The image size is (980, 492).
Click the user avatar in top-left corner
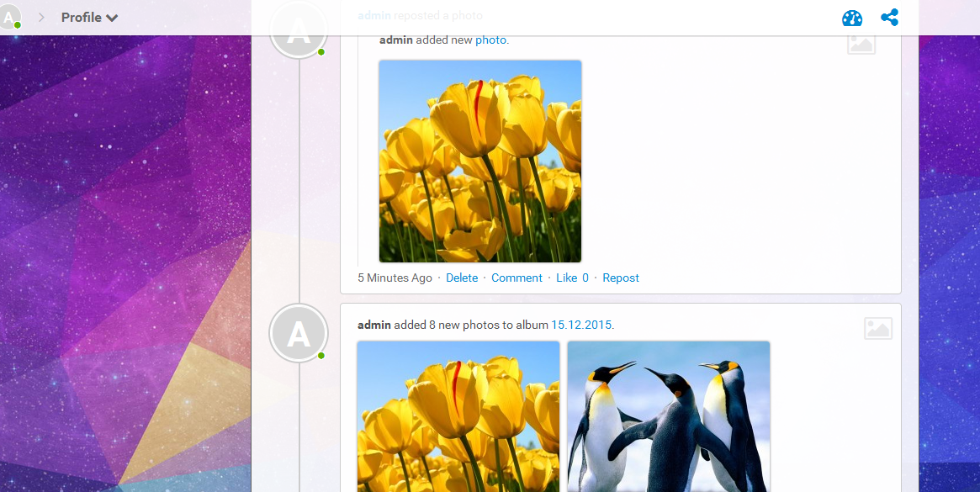(x=10, y=17)
